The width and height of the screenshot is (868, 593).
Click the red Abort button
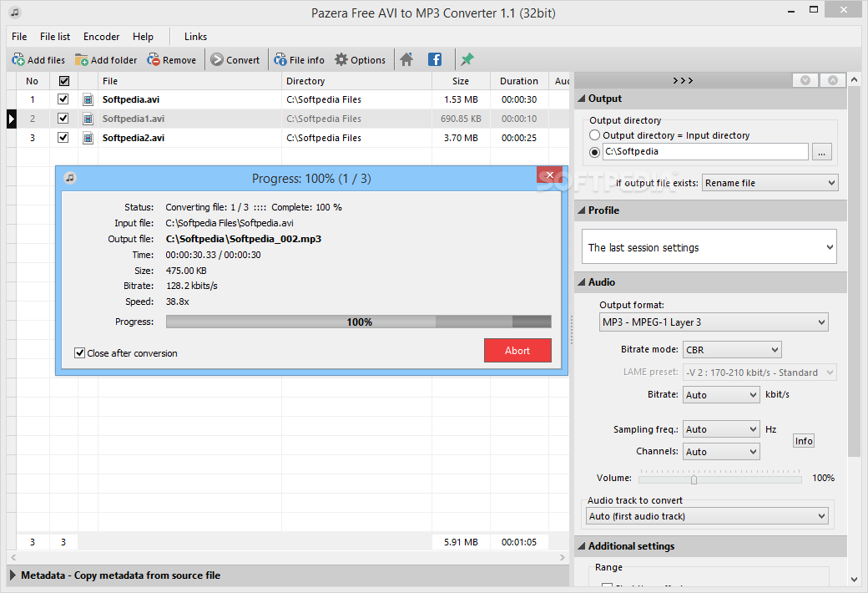tap(517, 350)
